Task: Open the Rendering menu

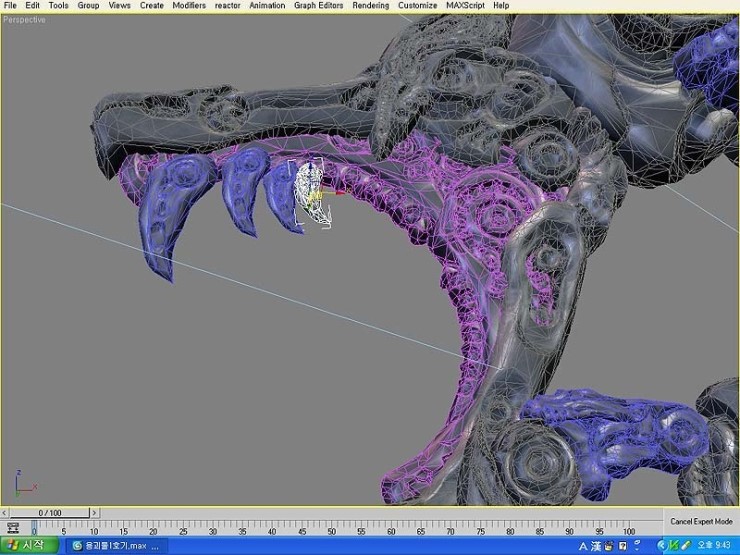Action: point(371,6)
